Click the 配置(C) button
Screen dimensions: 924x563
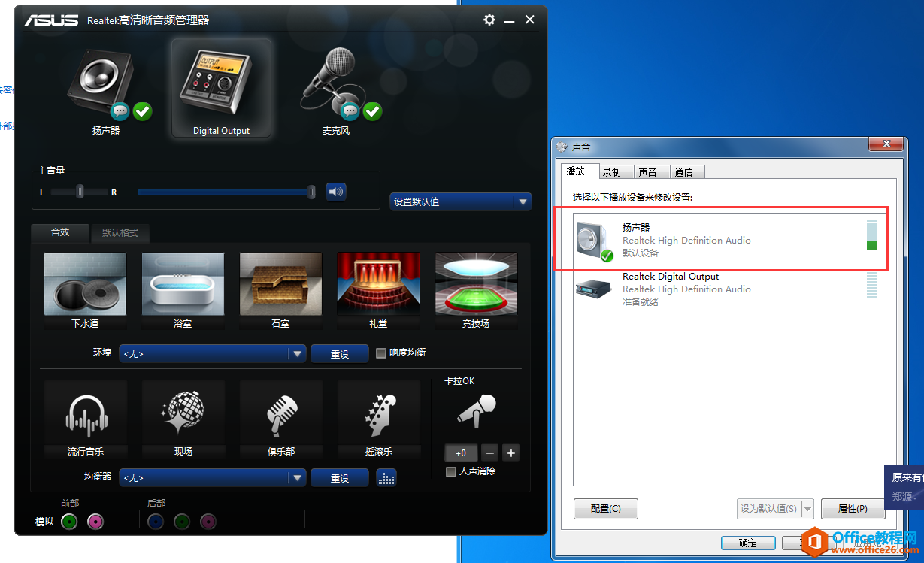(606, 509)
